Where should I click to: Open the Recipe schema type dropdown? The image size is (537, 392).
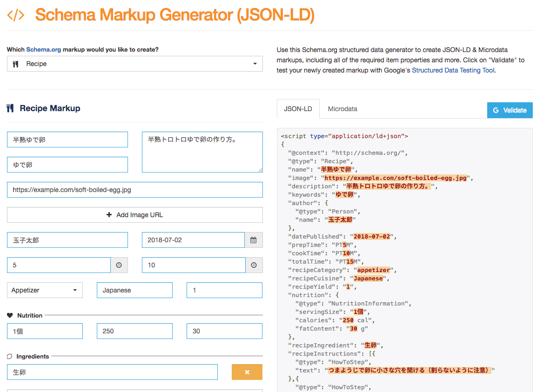(x=135, y=64)
